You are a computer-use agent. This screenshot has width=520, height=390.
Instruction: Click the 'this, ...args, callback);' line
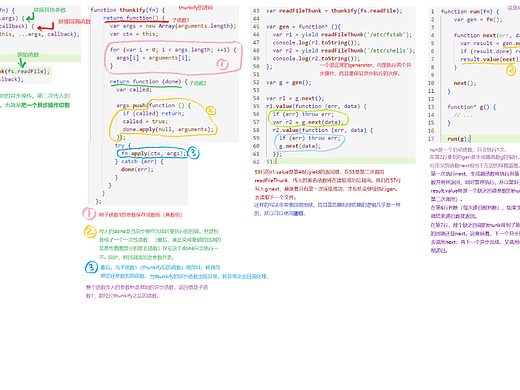coord(40,34)
